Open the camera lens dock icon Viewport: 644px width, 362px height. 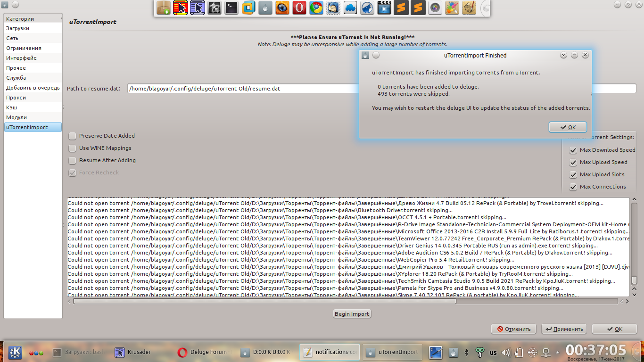pyautogui.click(x=435, y=8)
